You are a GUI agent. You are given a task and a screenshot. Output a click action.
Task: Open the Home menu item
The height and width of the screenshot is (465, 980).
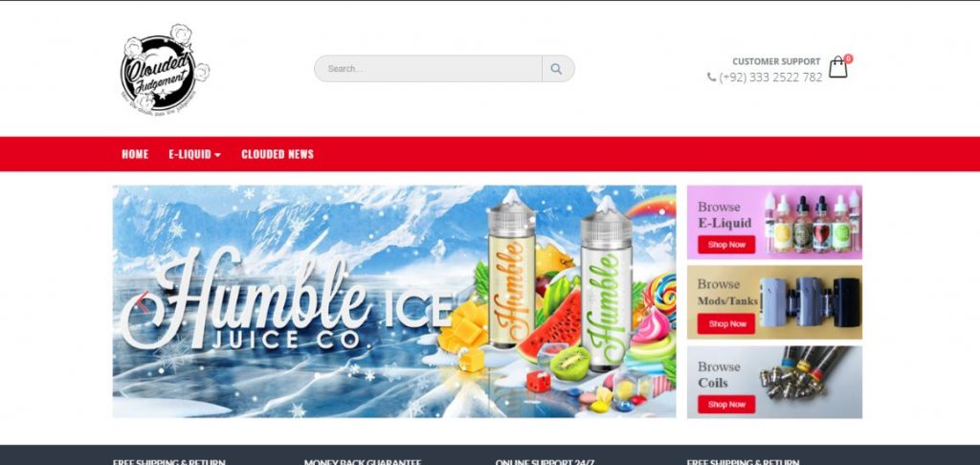coord(135,154)
